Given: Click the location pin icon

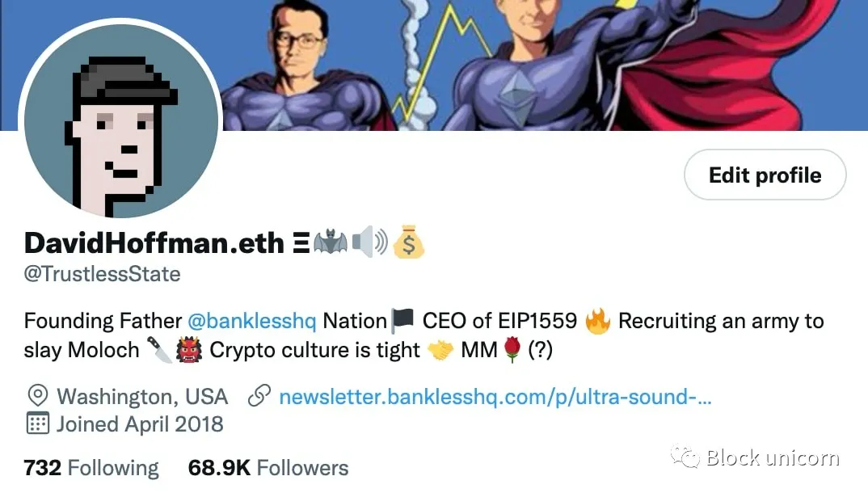Looking at the screenshot, I should tap(38, 396).
